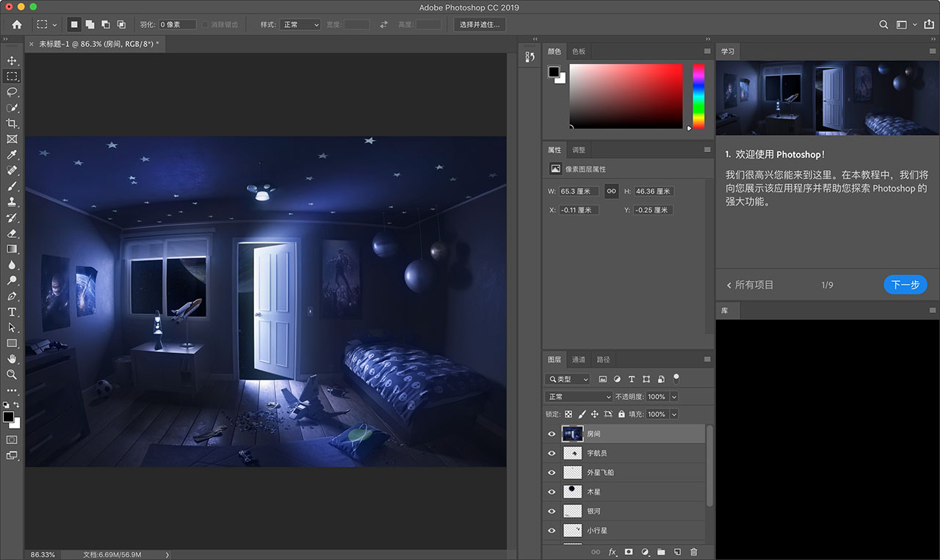940x560 pixels.
Task: Hide the 木星 layer
Action: 552,492
